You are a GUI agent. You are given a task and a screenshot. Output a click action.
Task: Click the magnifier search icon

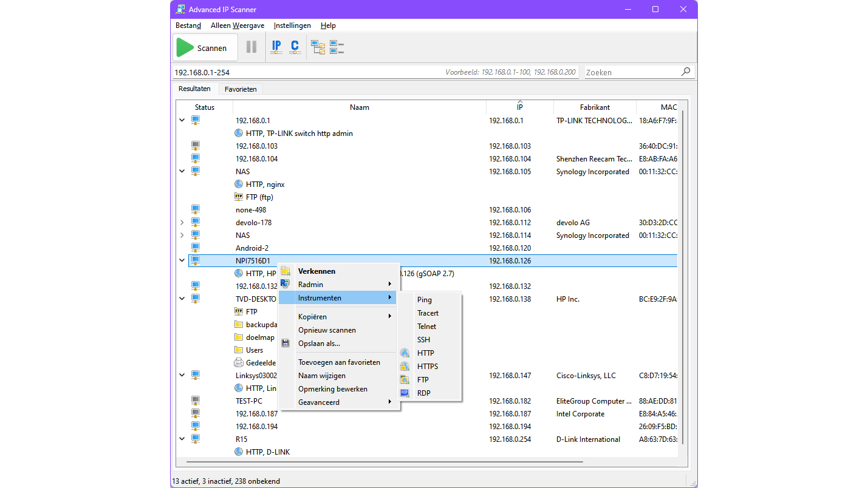[686, 72]
